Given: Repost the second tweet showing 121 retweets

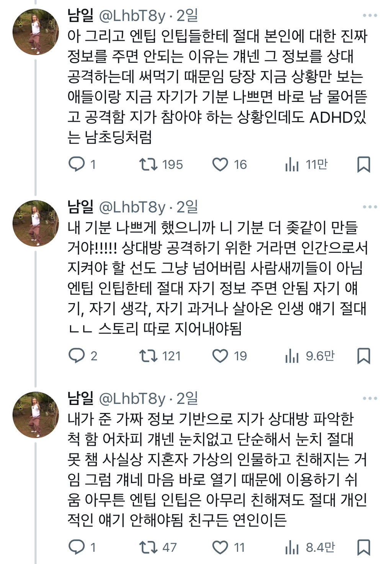Looking at the screenshot, I should (149, 356).
